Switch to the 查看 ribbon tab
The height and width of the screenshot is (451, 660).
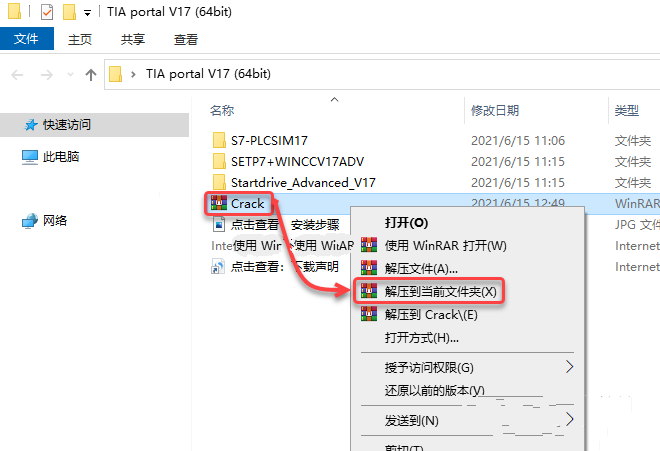tap(186, 40)
